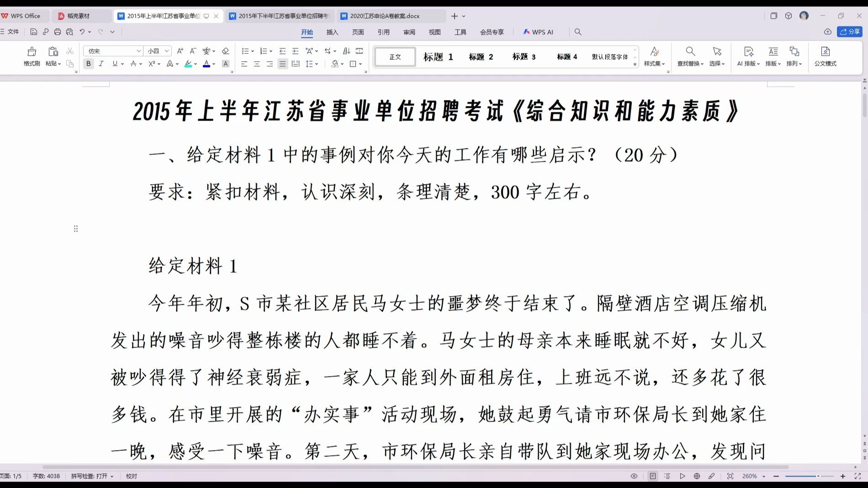Viewport: 868px width, 488px height.
Task: Increase paragraph indent
Action: (x=295, y=51)
